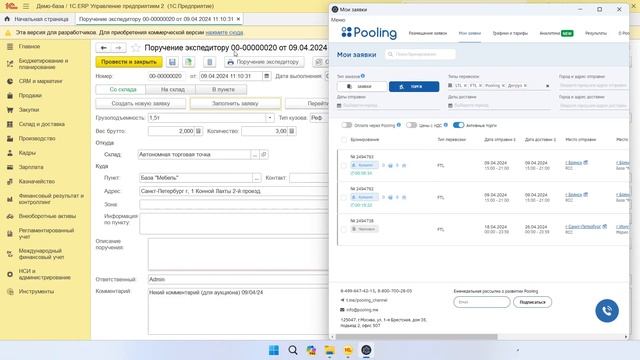Click the ellipsis button in the Склад field
The image size is (640, 360).
click(255, 155)
